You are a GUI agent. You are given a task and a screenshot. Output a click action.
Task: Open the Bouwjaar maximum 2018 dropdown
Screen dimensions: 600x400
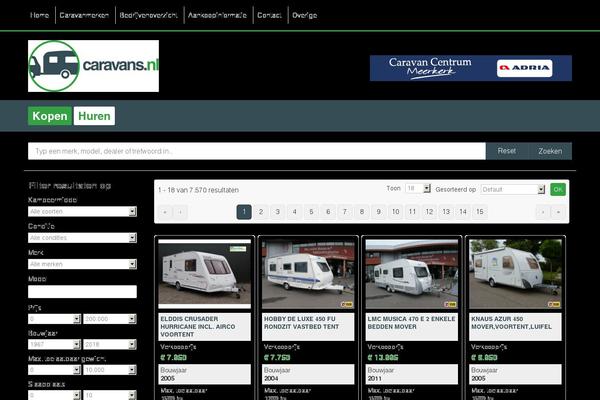point(110,344)
